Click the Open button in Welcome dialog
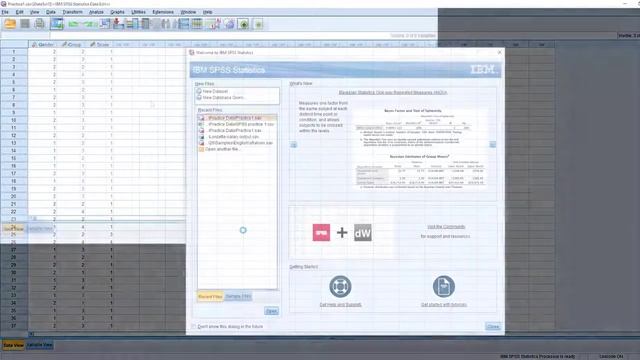640x360 pixels. click(271, 311)
